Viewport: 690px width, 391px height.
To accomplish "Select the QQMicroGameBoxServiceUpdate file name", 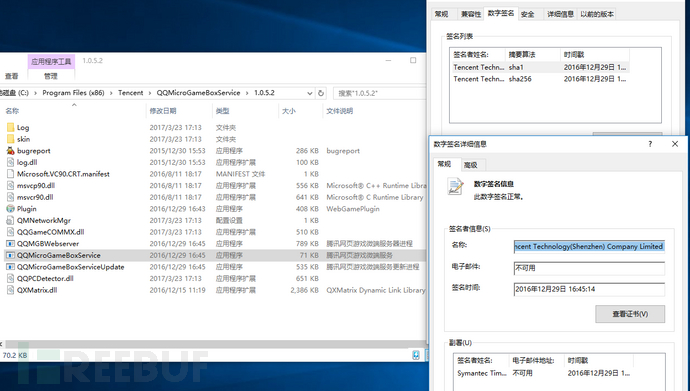I will pyautogui.click(x=70, y=267).
